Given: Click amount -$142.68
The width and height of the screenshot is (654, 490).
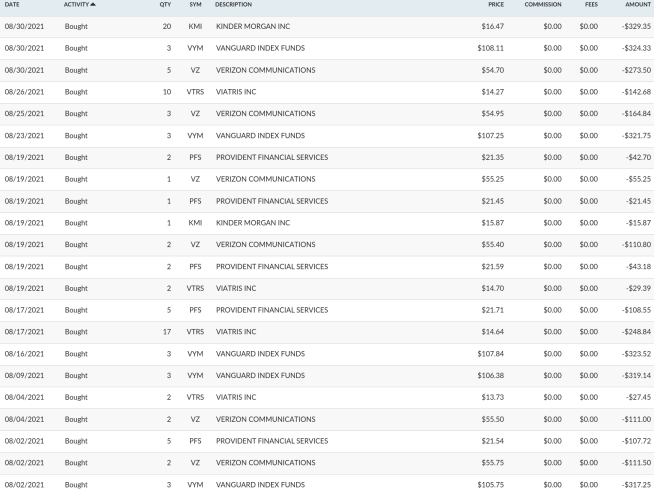Looking at the screenshot, I should [636, 92].
